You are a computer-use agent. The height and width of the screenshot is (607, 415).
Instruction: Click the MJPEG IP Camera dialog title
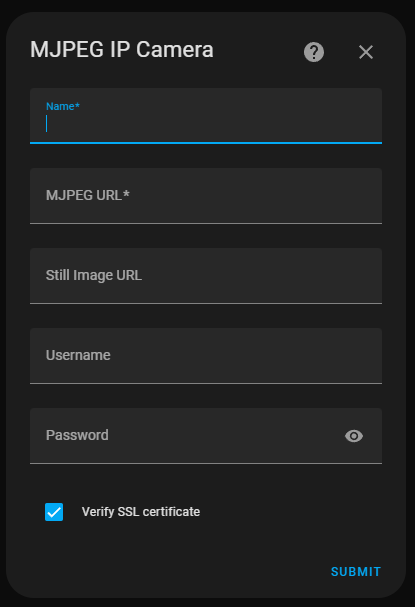pyautogui.click(x=122, y=50)
